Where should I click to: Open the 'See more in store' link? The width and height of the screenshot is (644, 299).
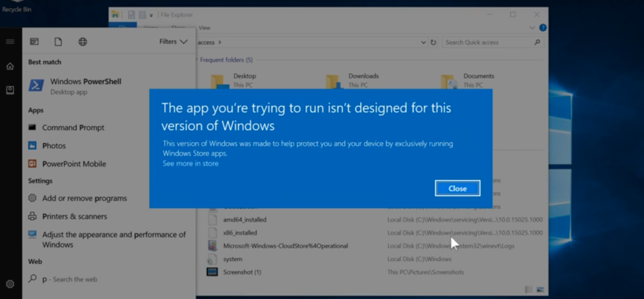coord(191,164)
